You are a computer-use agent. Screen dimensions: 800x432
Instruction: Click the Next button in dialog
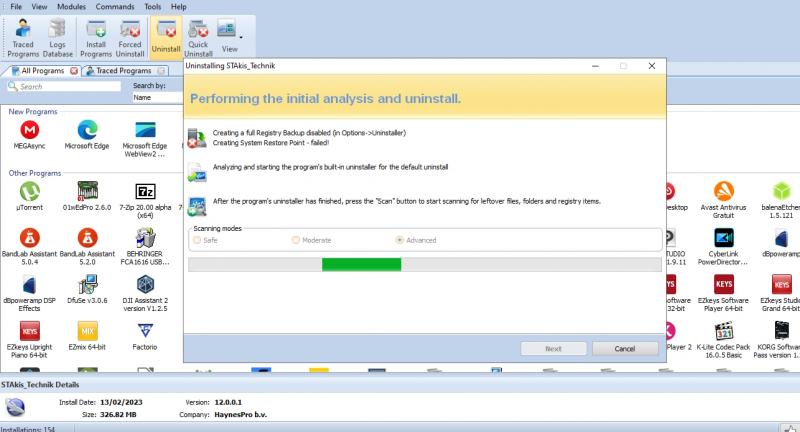point(554,349)
